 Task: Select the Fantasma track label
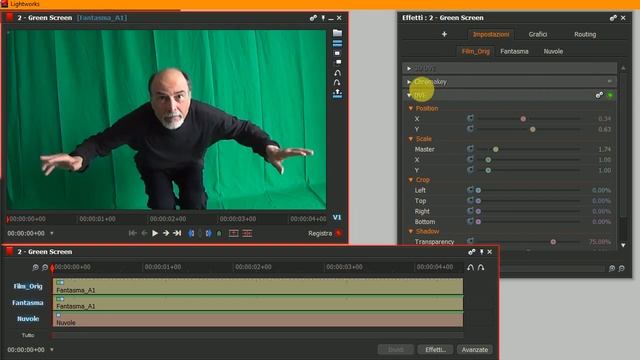pos(28,303)
